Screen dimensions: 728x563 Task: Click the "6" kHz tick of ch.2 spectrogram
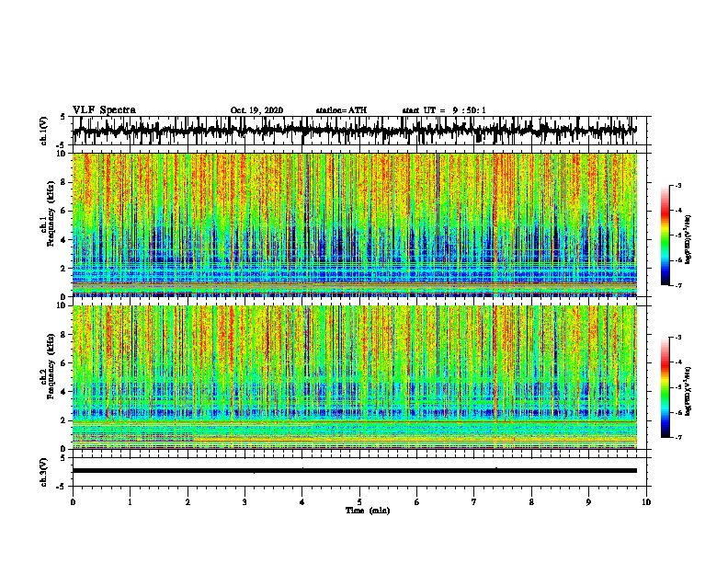pyautogui.click(x=64, y=362)
